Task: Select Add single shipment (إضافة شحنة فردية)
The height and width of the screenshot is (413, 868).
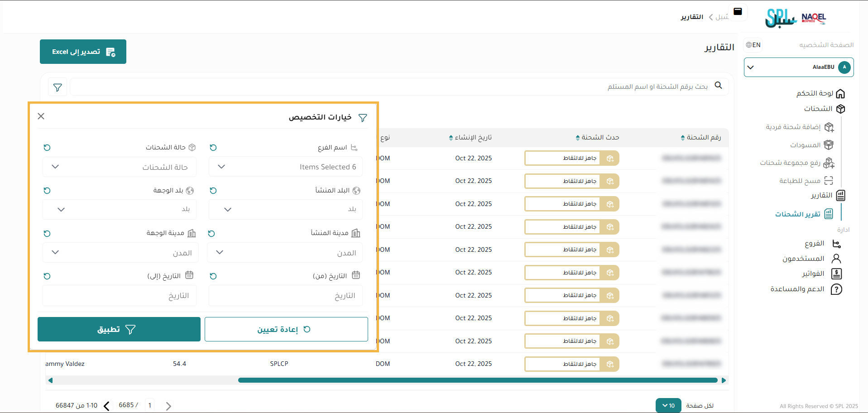Action: point(793,127)
